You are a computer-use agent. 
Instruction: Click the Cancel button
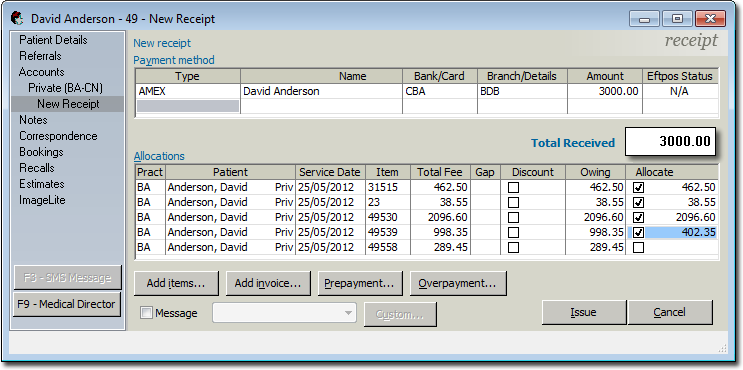(x=670, y=312)
